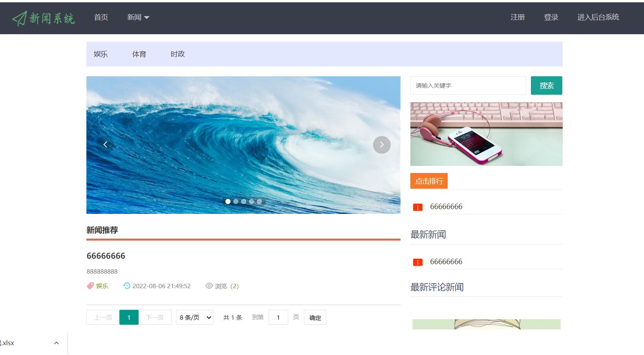
Task: Select the 时政 category tab
Action: 178,54
